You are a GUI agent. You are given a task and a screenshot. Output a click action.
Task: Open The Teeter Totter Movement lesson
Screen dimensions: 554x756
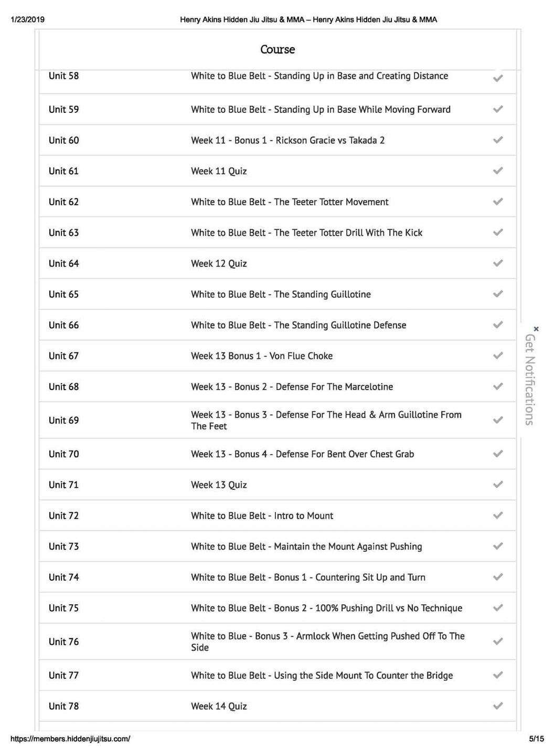[290, 202]
